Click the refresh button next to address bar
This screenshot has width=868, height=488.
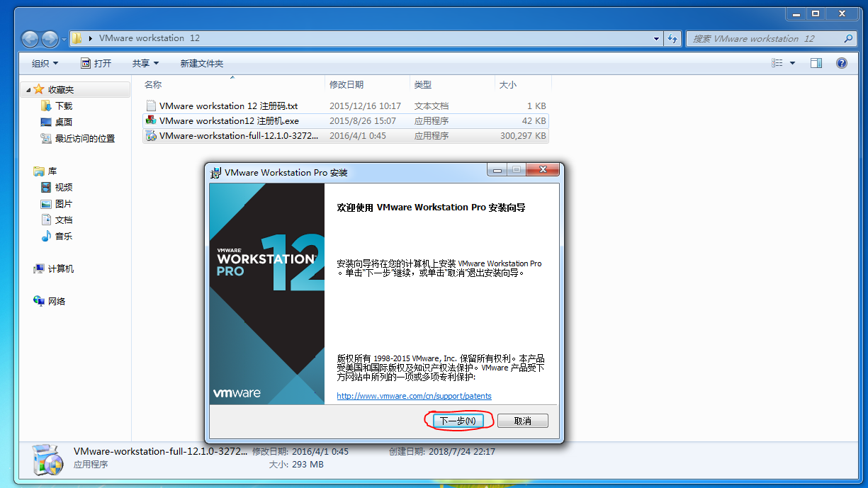point(672,38)
